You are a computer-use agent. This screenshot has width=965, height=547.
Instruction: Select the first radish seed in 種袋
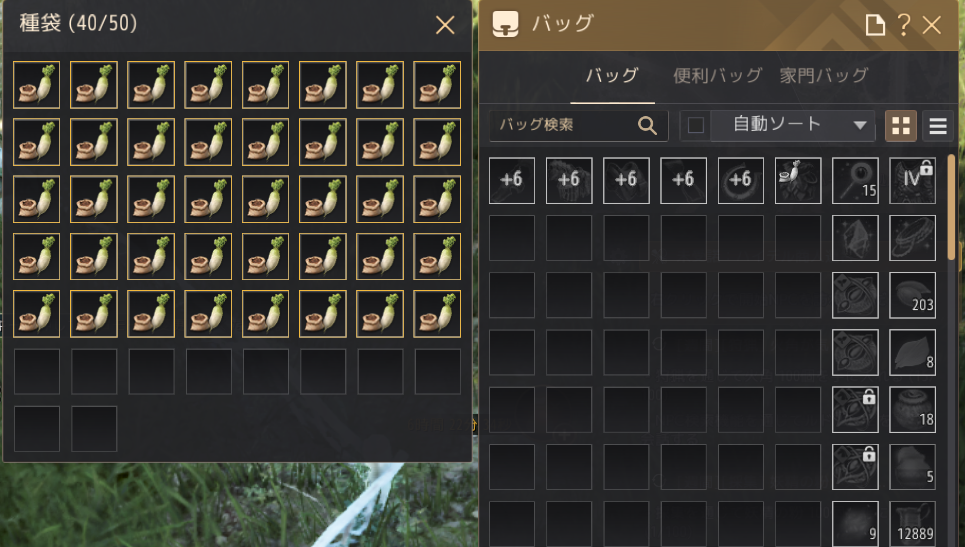click(36, 85)
